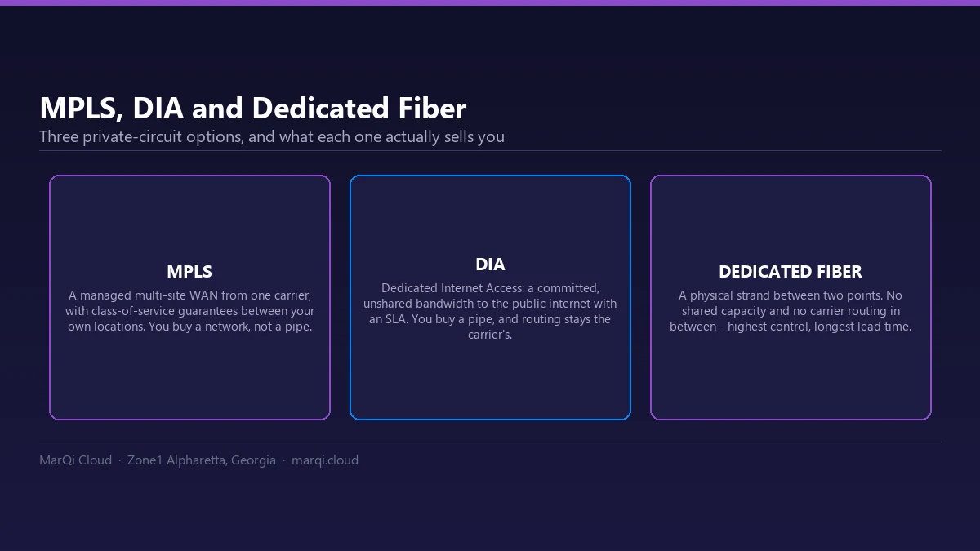Image resolution: width=980 pixels, height=551 pixels.
Task: Click the purple accent bar at top
Action: click(x=490, y=2)
